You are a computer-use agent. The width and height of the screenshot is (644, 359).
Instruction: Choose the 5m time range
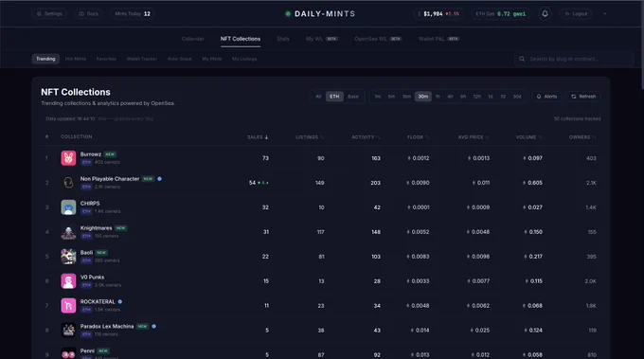point(391,97)
